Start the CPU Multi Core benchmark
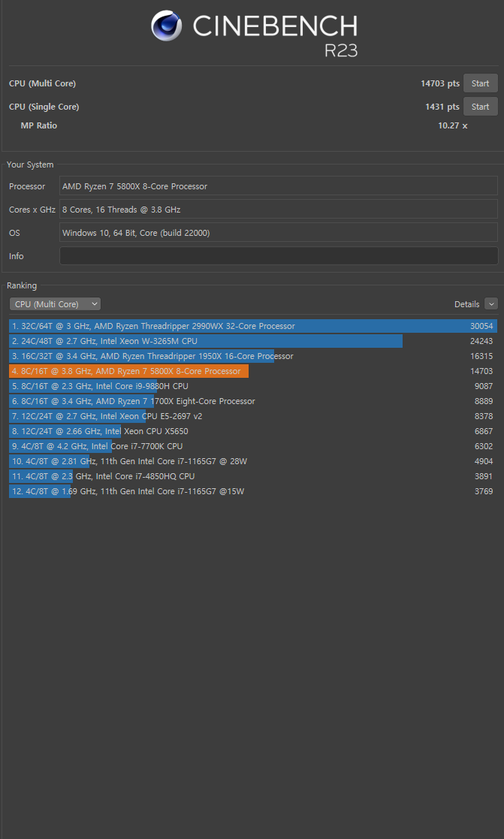The image size is (504, 839). [x=480, y=83]
